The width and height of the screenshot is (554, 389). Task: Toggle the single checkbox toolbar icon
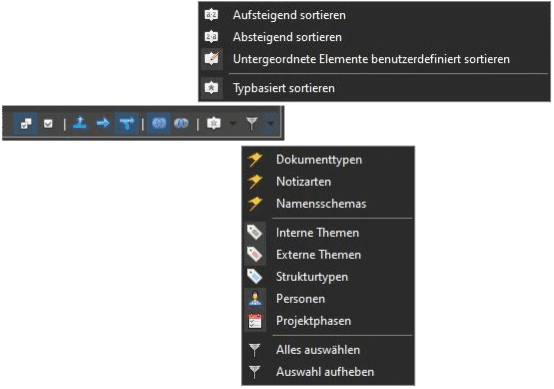pos(48,123)
